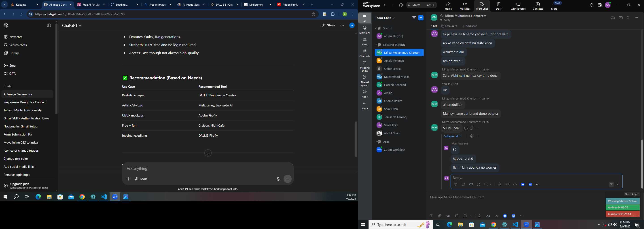Viewport: 644px width, 229px height.
Task: Open the Contacts tab in Zoom
Action: [x=538, y=6]
